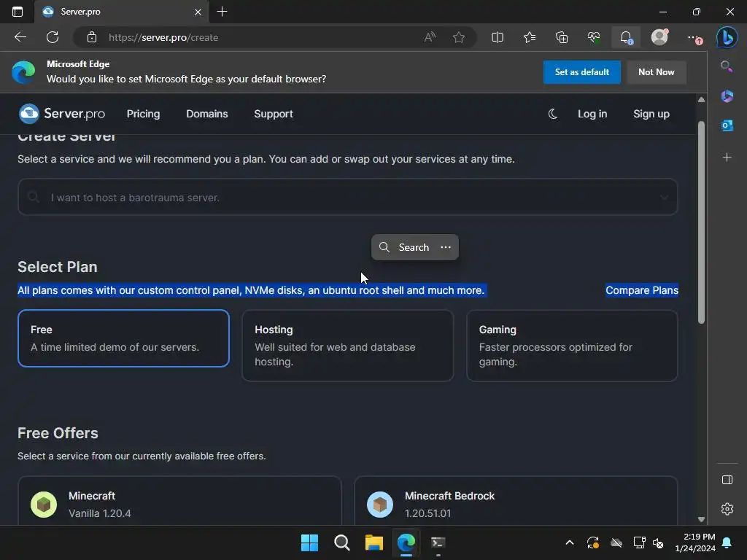Open split screen view
The width and height of the screenshot is (747, 560).
click(498, 37)
